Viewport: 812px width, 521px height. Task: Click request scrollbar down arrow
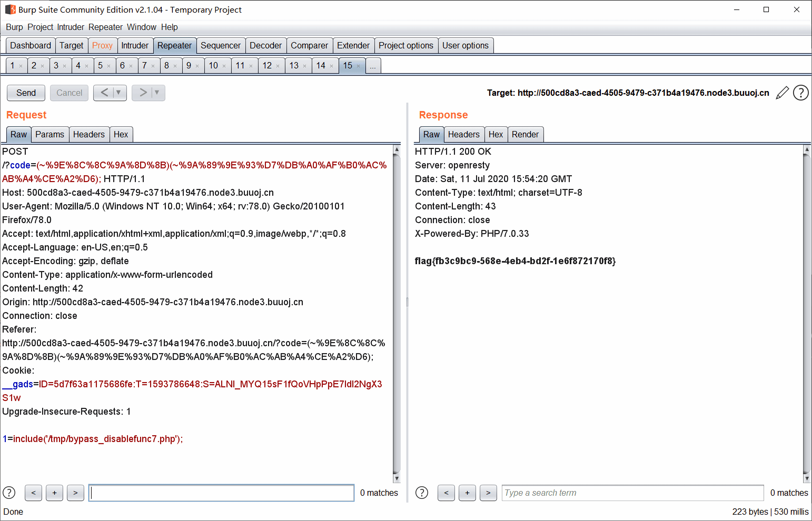coord(397,478)
